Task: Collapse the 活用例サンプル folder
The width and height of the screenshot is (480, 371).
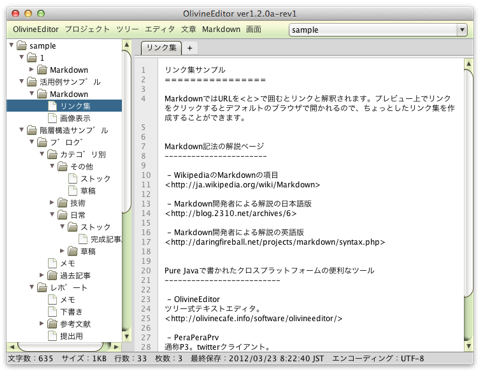Action: click(22, 81)
